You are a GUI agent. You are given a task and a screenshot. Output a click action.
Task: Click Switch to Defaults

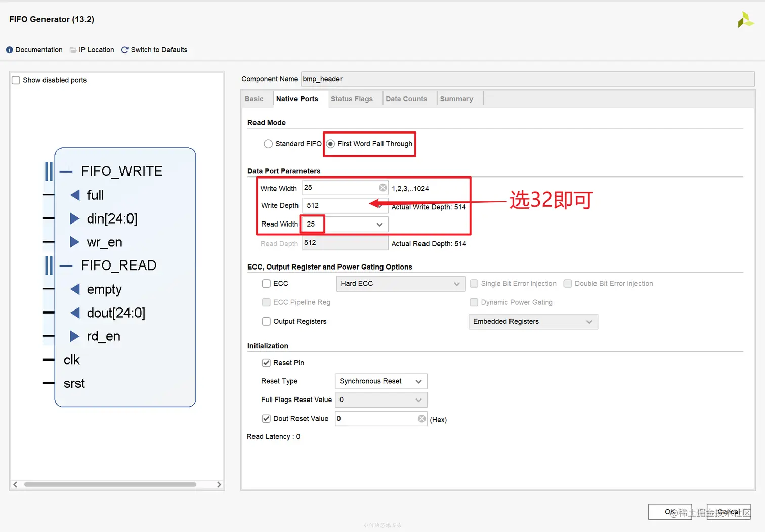(159, 50)
